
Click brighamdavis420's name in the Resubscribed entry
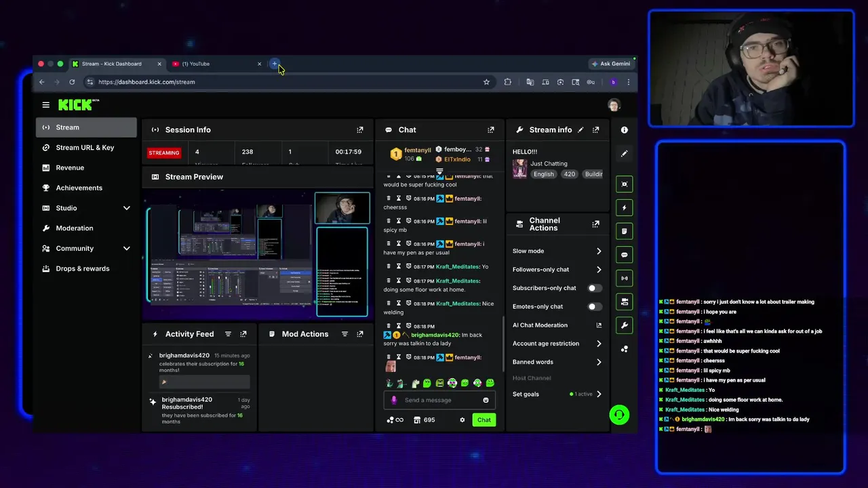[187, 400]
